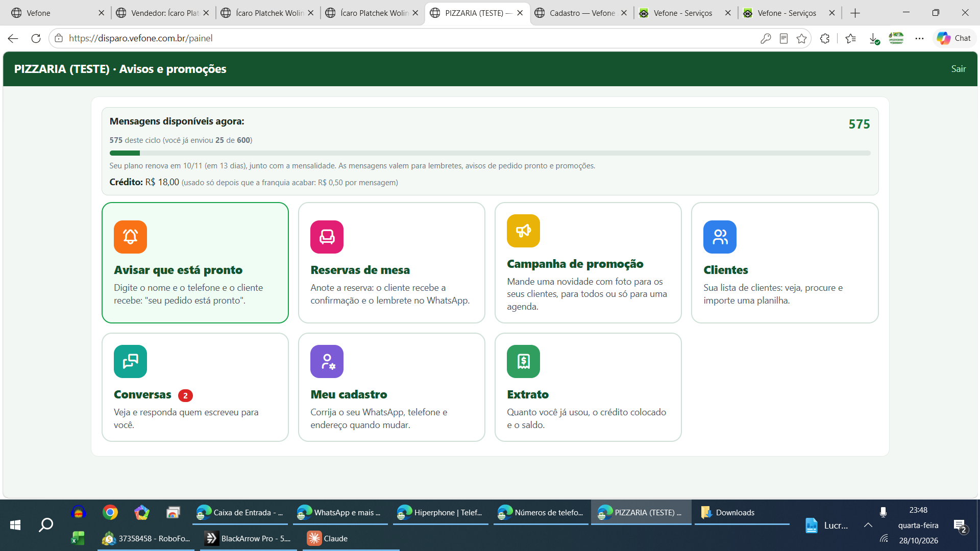The height and width of the screenshot is (551, 980).
Task: Switch to the 'Vendedor: Ícaro Plat' browser tab
Action: click(x=163, y=13)
